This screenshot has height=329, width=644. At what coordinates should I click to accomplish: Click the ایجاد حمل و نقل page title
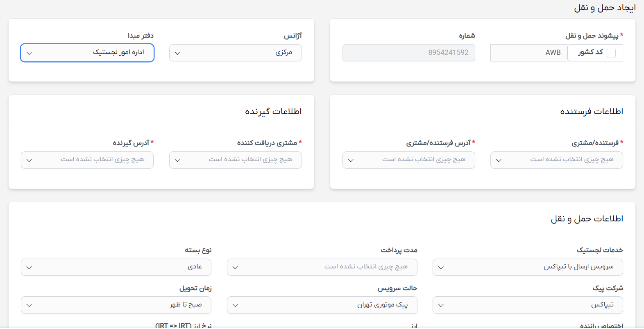[605, 7]
